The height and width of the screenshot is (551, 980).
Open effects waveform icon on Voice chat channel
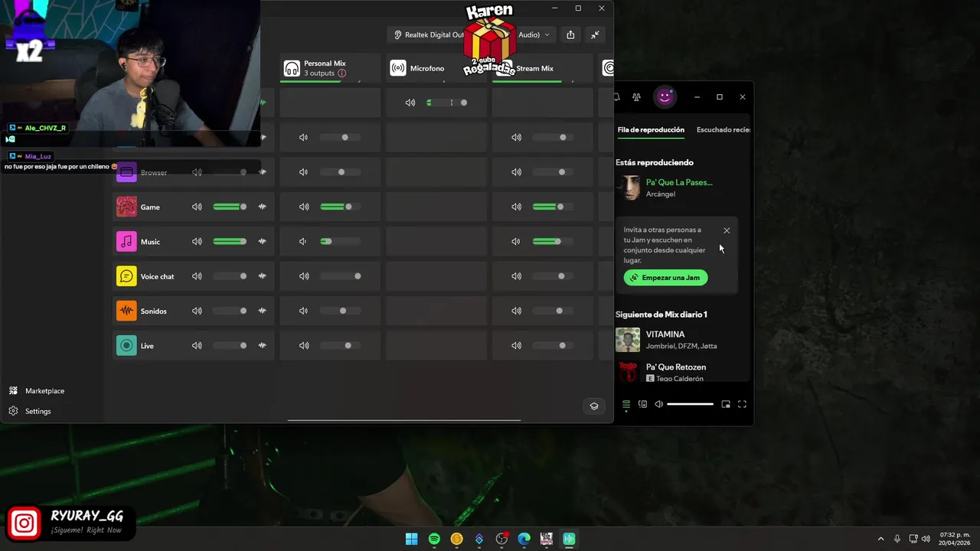point(262,276)
